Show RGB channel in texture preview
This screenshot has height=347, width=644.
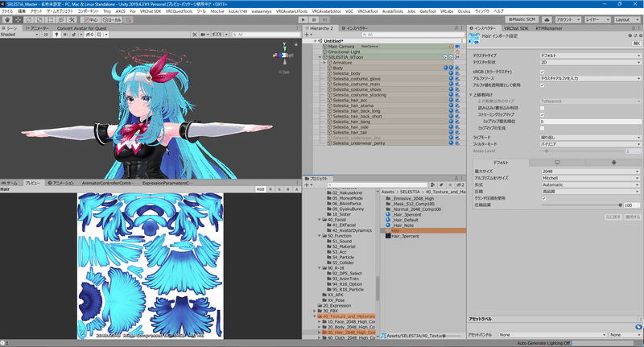click(260, 189)
